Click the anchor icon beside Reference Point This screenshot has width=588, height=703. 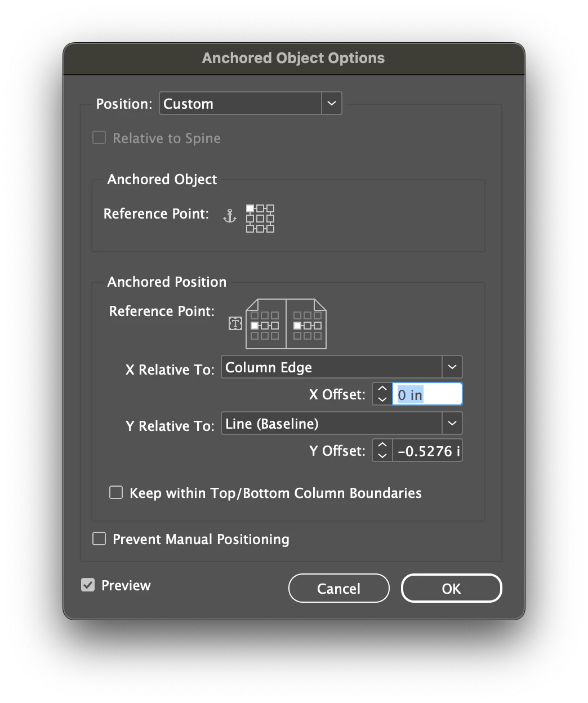[230, 216]
